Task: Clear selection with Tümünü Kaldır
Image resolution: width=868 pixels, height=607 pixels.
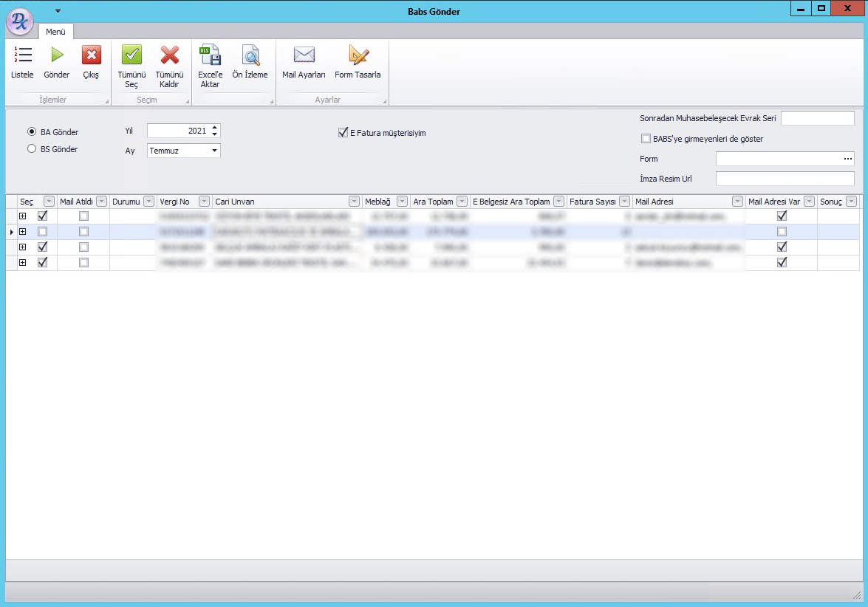Action: 169,55
